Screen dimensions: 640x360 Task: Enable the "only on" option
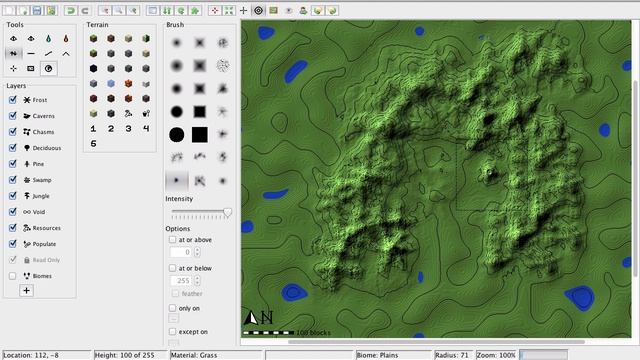[172, 308]
